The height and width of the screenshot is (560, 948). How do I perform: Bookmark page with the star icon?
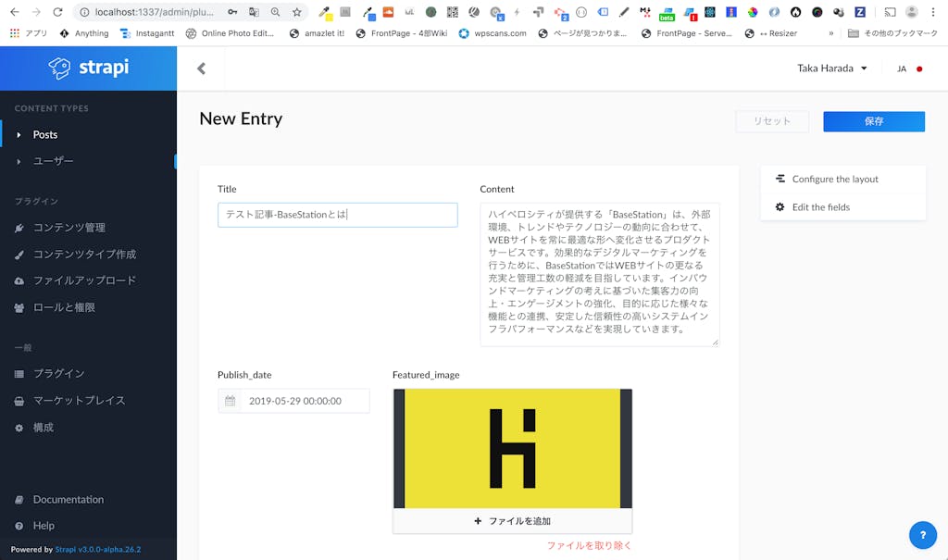(297, 12)
